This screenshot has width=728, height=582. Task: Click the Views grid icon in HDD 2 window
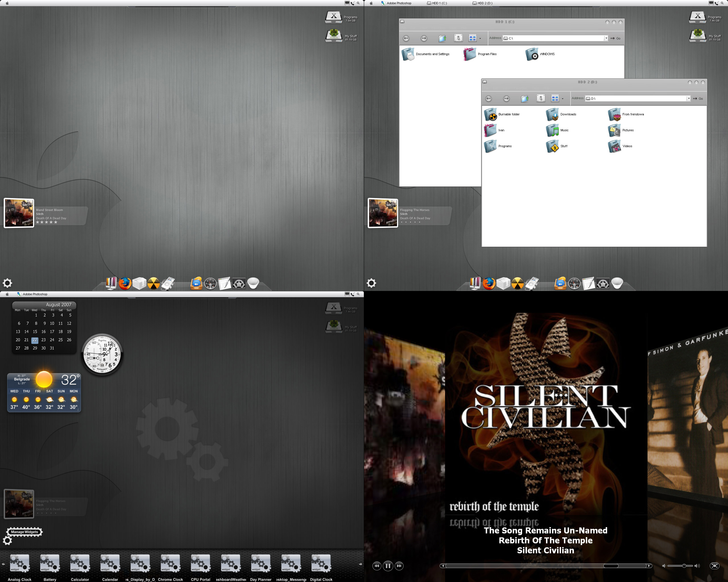[x=555, y=98]
